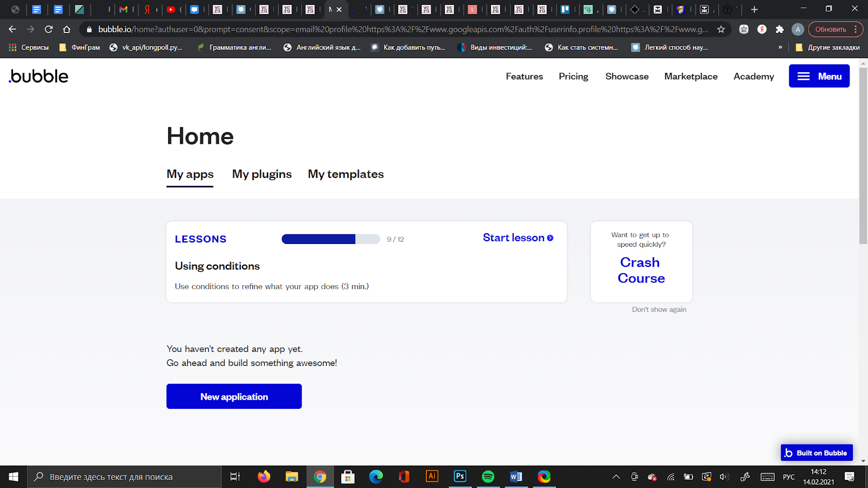The height and width of the screenshot is (488, 868).
Task: Switch to the My plugins tab
Action: pyautogui.click(x=262, y=174)
